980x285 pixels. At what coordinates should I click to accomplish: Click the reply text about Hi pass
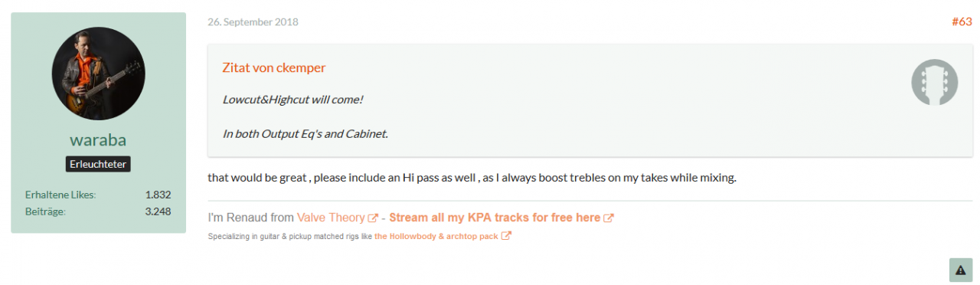(x=472, y=178)
